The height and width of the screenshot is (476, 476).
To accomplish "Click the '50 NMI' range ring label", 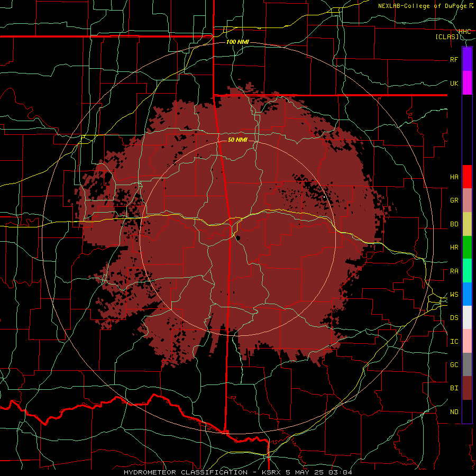I will 237,140.
